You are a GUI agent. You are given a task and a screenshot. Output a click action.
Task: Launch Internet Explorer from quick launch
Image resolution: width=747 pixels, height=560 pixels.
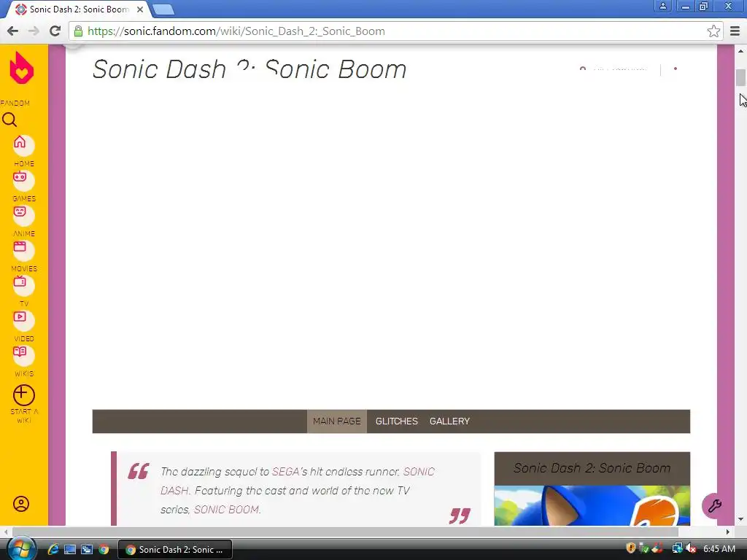53,550
